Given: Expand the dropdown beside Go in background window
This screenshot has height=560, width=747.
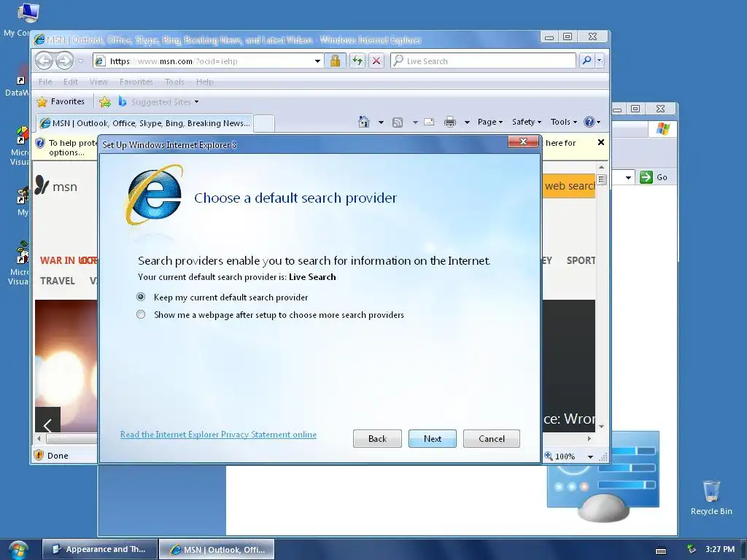Looking at the screenshot, I should tap(628, 178).
